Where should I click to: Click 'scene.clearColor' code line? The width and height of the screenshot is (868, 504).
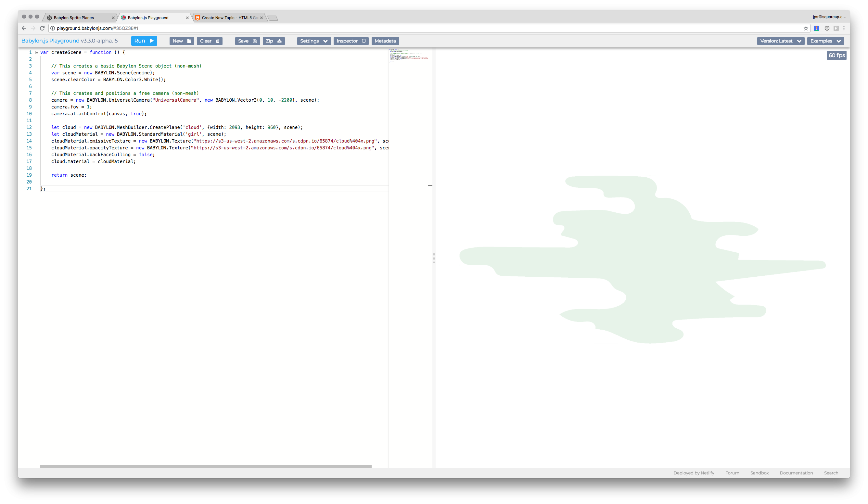click(108, 80)
